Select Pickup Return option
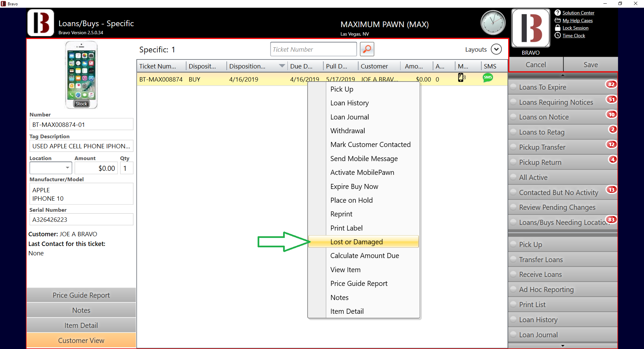This screenshot has height=349, width=644. click(562, 162)
